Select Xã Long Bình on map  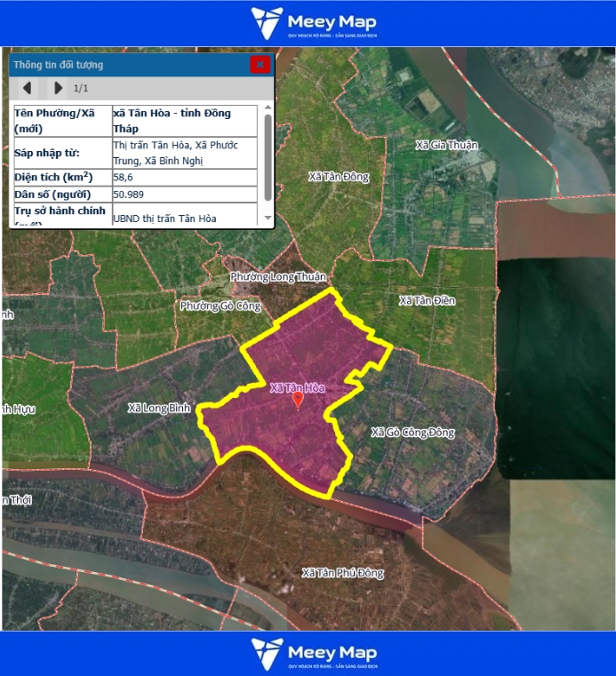point(159,408)
